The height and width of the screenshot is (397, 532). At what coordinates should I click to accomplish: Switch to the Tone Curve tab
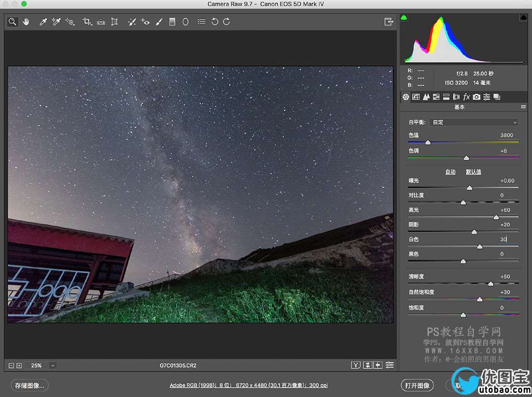416,97
